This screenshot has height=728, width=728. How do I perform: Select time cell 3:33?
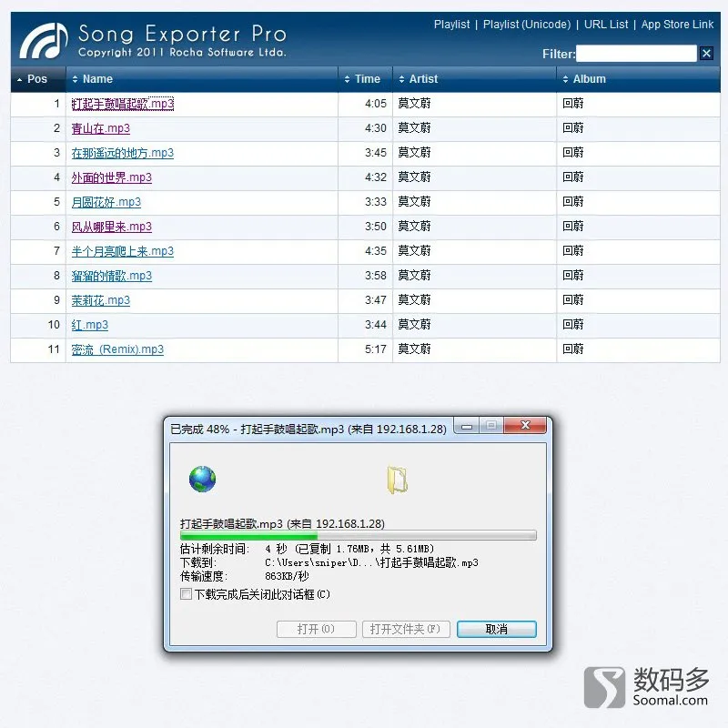(376, 202)
